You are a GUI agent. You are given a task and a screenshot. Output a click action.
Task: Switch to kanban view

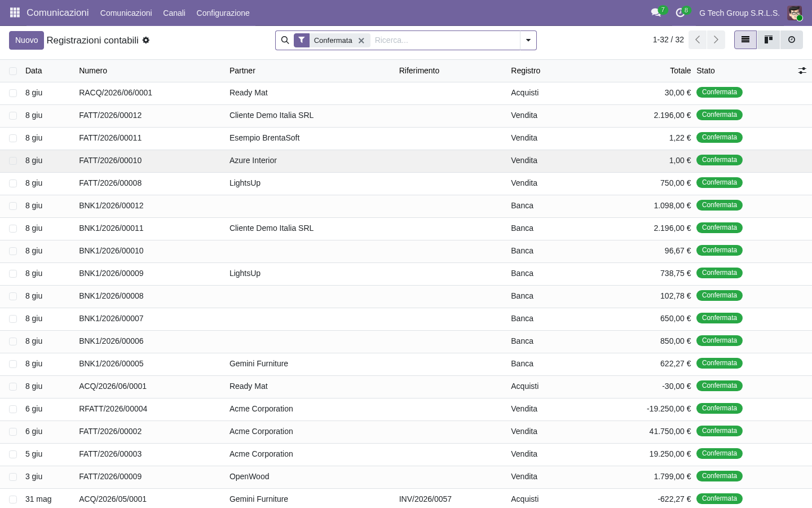click(x=769, y=40)
